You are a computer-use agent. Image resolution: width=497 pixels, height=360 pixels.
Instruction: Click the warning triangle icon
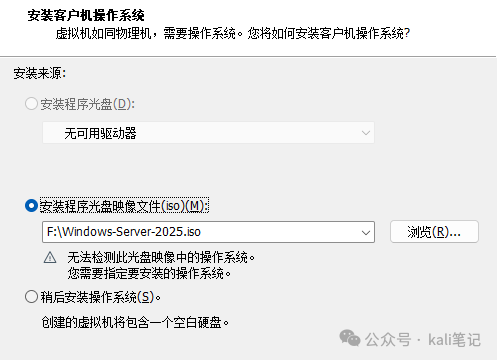pos(50,257)
